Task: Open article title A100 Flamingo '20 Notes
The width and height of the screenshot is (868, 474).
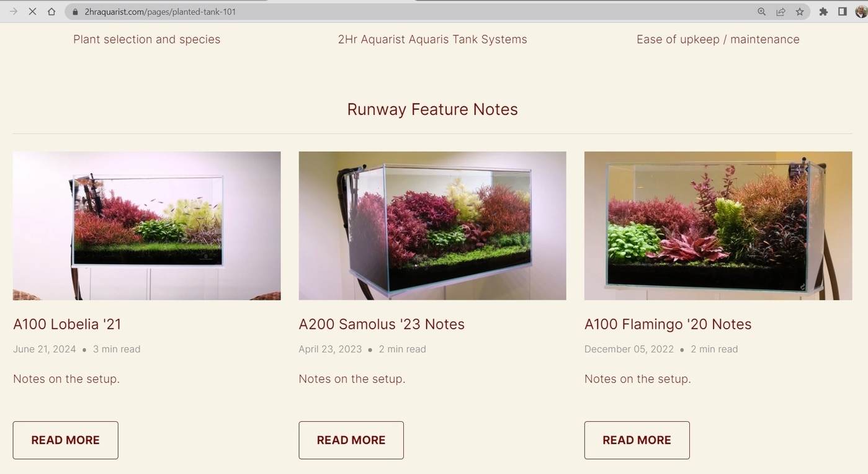Action: [668, 324]
